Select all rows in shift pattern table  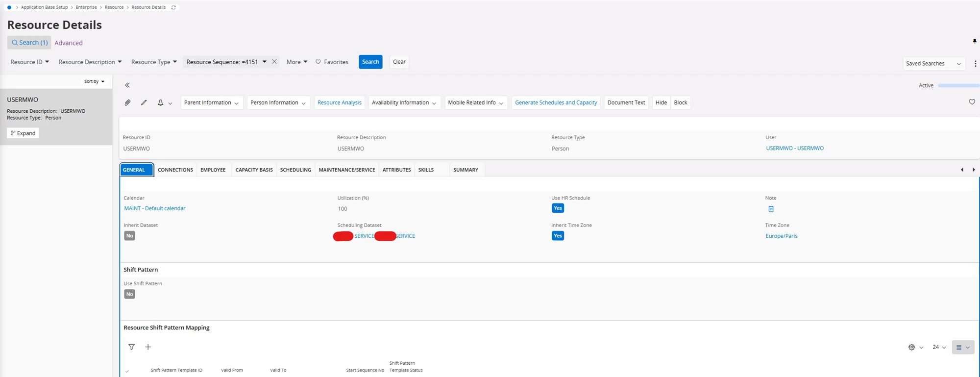coord(127,371)
